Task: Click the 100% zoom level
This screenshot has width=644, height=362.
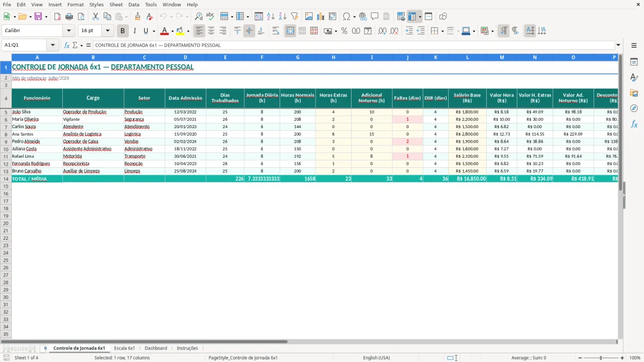Action: pos(635,358)
